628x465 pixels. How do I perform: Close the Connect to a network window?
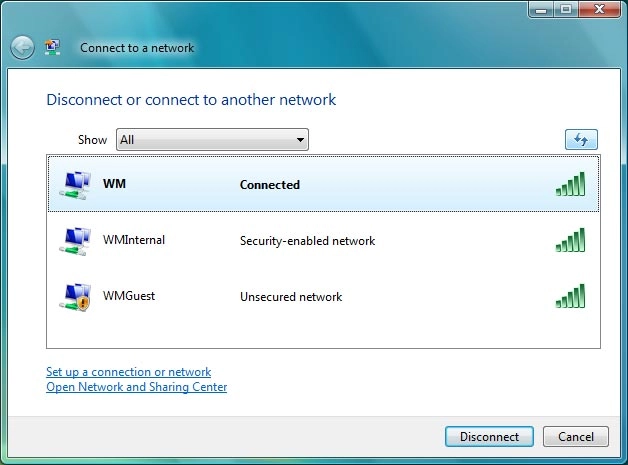[x=599, y=10]
